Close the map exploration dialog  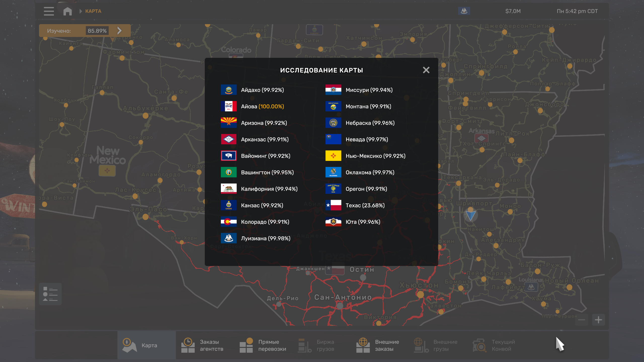pyautogui.click(x=426, y=70)
